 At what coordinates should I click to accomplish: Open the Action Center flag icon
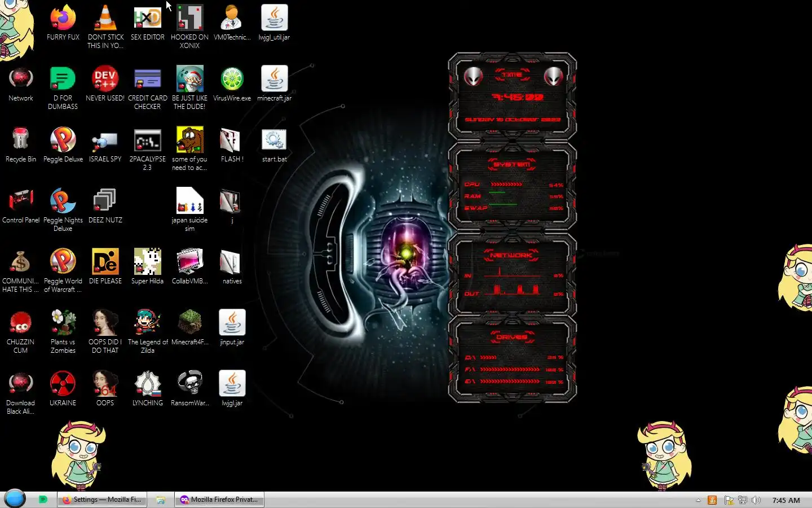(x=729, y=500)
